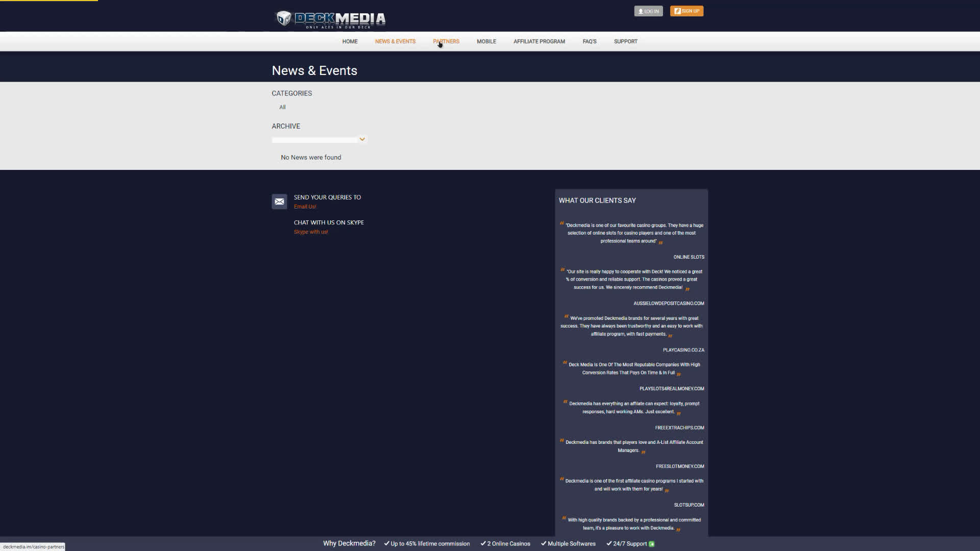
Task: Click the Deckmedia wordmark text in header
Action: 340,19
